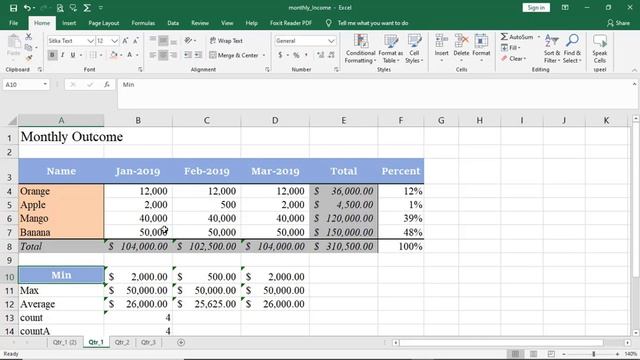Toggle Middle Align vertical alignment
The height and width of the screenshot is (360, 640).
(163, 41)
